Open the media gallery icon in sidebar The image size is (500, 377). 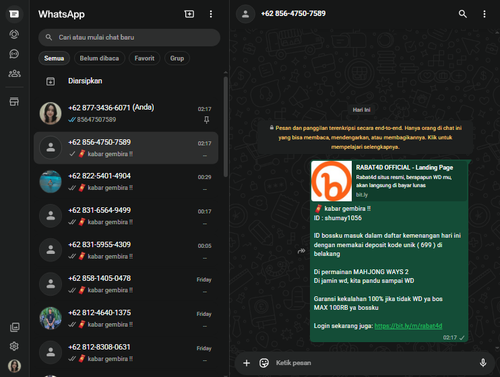click(14, 327)
